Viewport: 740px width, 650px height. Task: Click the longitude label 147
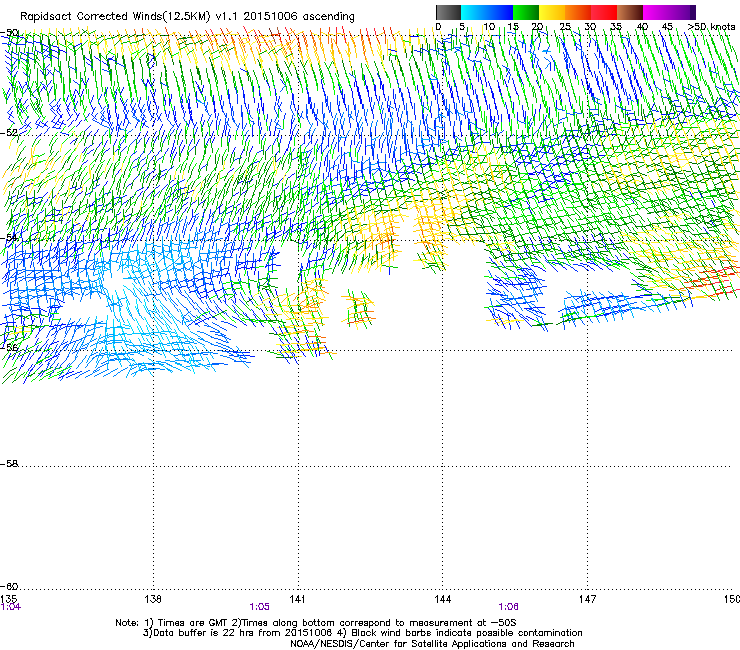pyautogui.click(x=587, y=599)
